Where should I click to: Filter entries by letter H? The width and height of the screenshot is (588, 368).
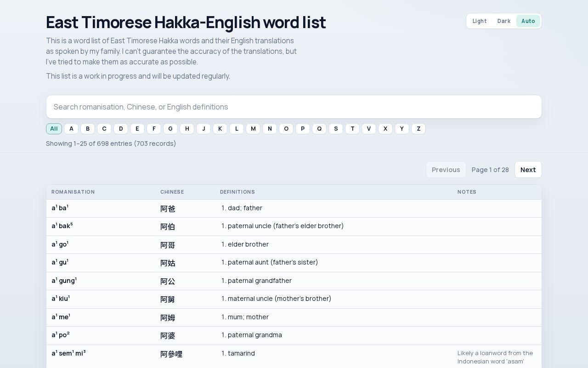point(187,129)
